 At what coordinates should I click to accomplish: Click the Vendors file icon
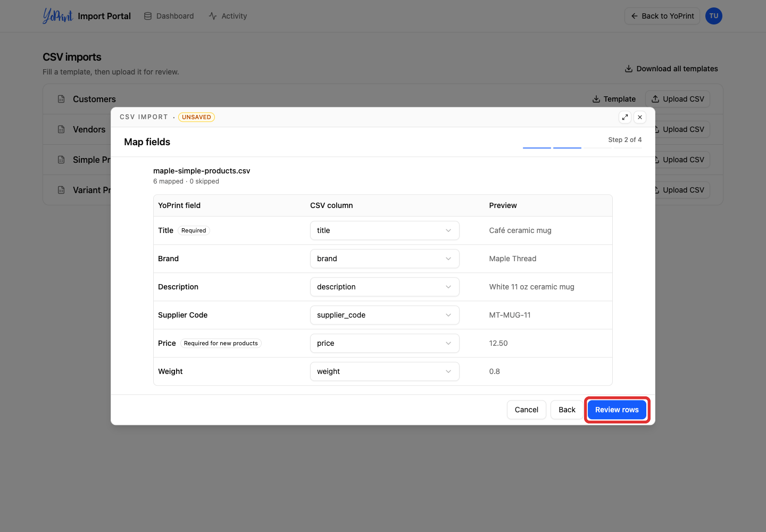pyautogui.click(x=61, y=129)
